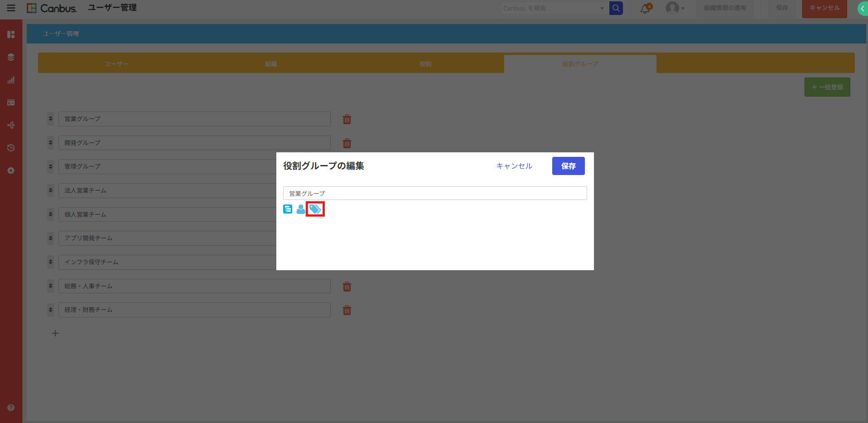The image size is (868, 423).
Task: Click the user icon in the edit dialog
Action: click(x=300, y=209)
